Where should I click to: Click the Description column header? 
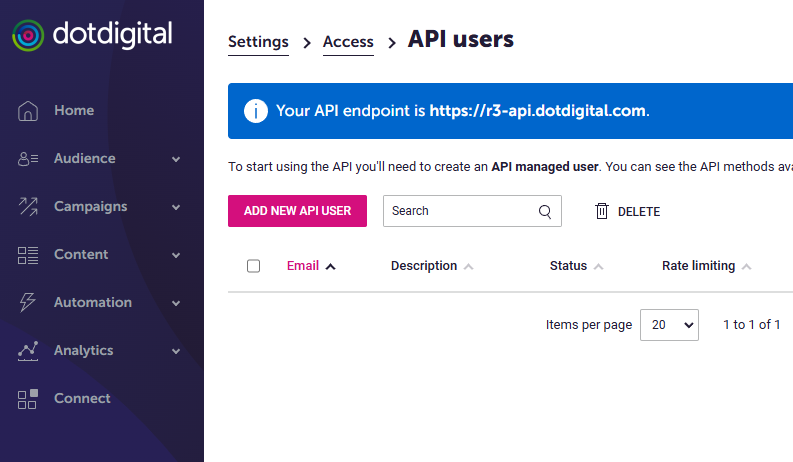(424, 266)
